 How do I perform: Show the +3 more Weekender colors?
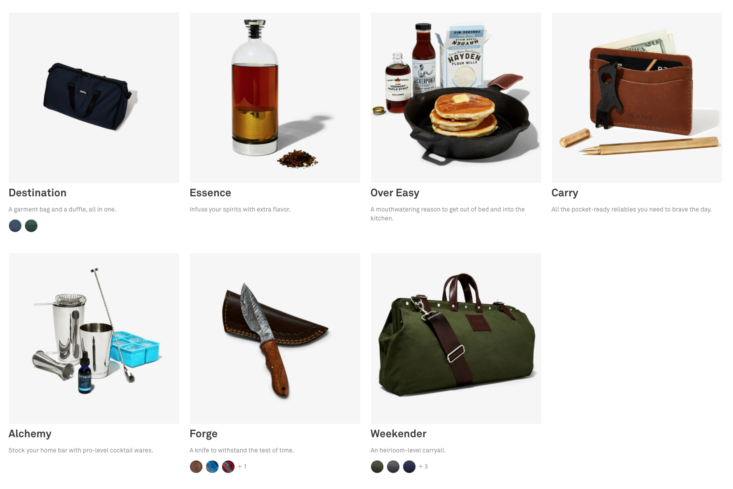[x=424, y=467]
